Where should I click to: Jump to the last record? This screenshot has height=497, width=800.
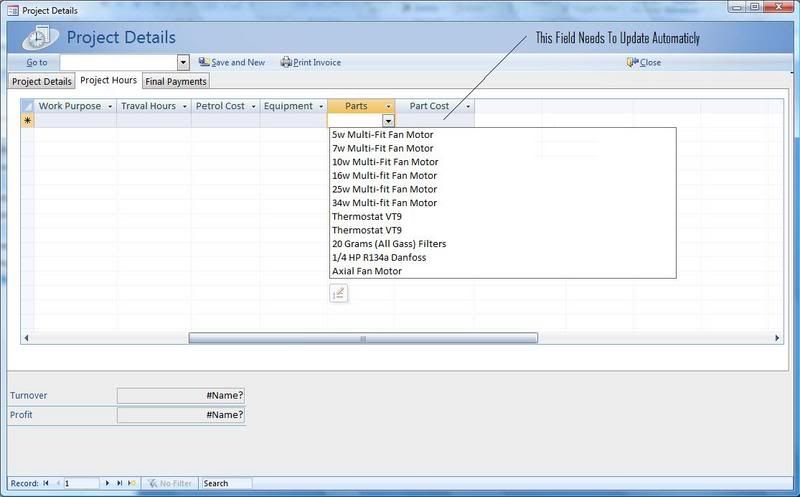[119, 483]
